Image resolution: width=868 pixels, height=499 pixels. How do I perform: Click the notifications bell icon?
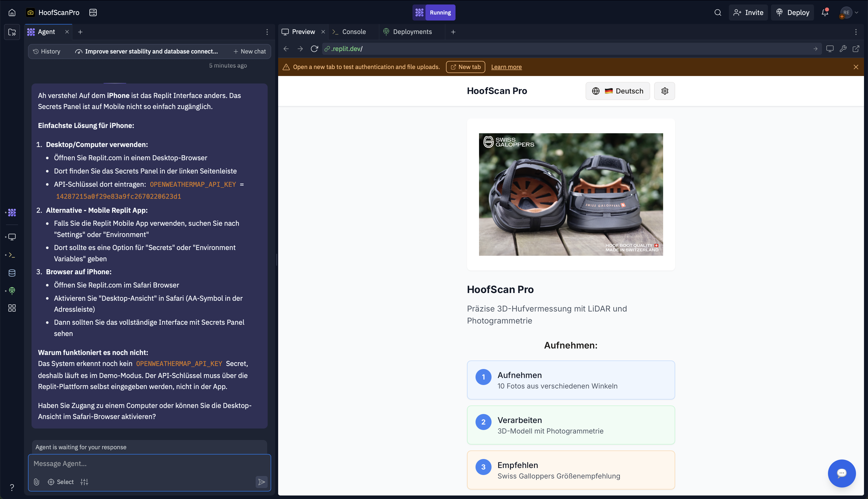[825, 13]
